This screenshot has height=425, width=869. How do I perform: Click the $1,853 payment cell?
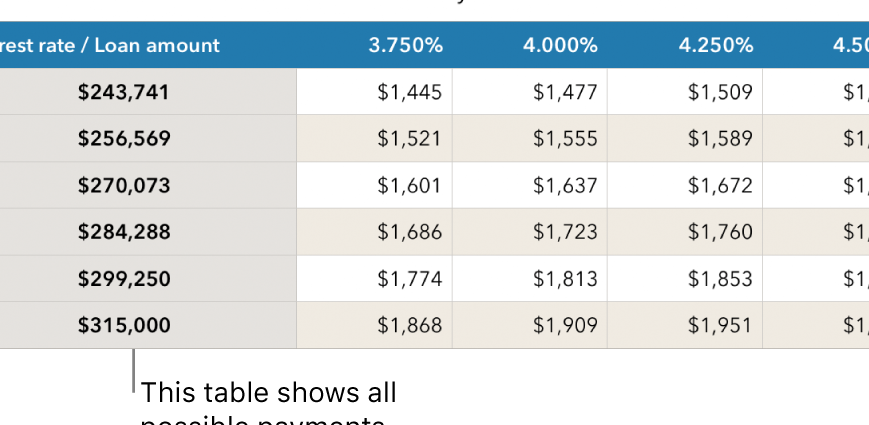pos(720,278)
